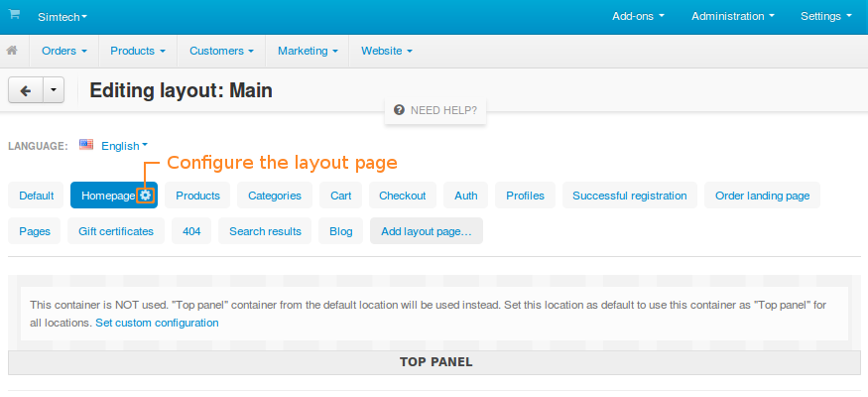Expand the Marketing menu
Image resolution: width=868 pixels, height=397 pixels.
[x=308, y=51]
